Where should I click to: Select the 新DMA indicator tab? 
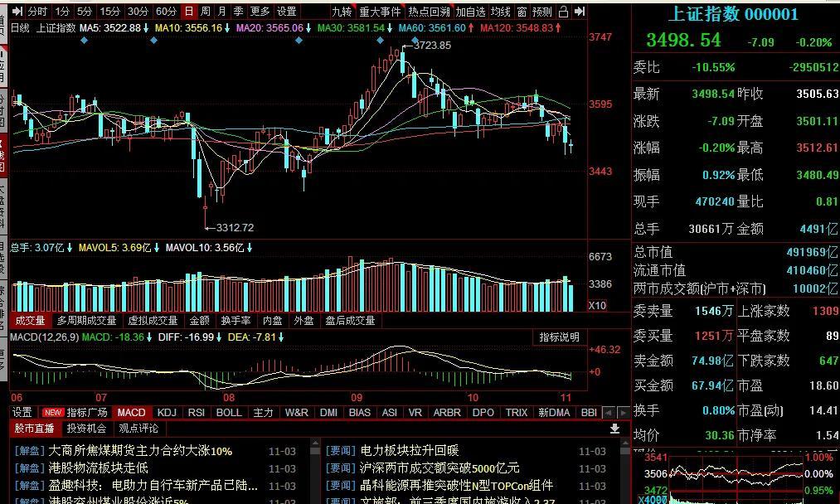click(x=554, y=413)
